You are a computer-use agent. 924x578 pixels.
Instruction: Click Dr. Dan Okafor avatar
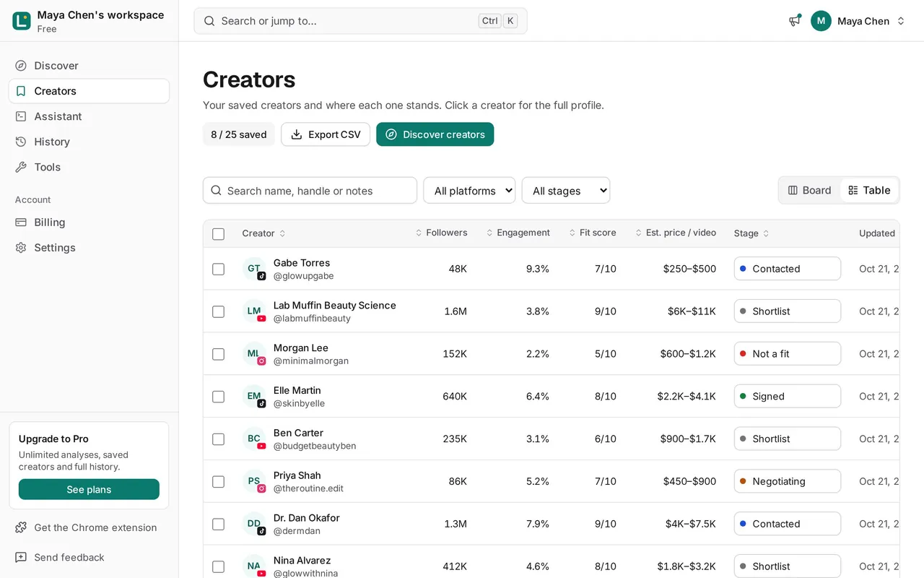(254, 524)
